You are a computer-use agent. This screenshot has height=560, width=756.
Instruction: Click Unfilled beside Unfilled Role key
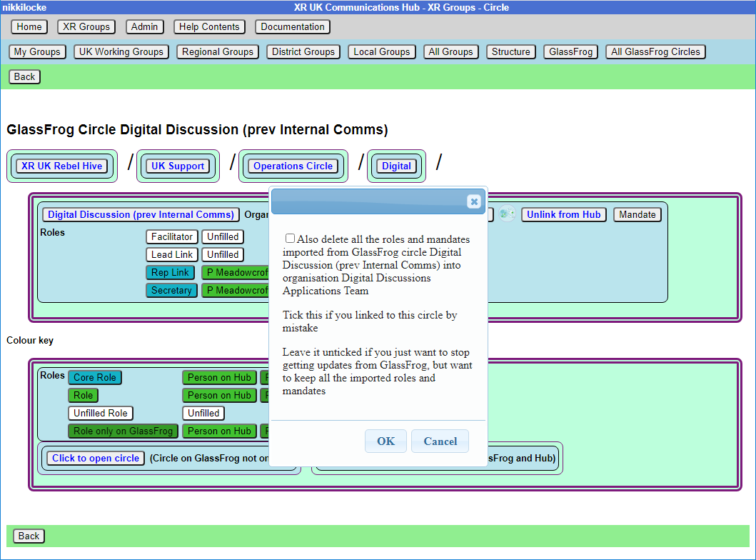(x=203, y=414)
